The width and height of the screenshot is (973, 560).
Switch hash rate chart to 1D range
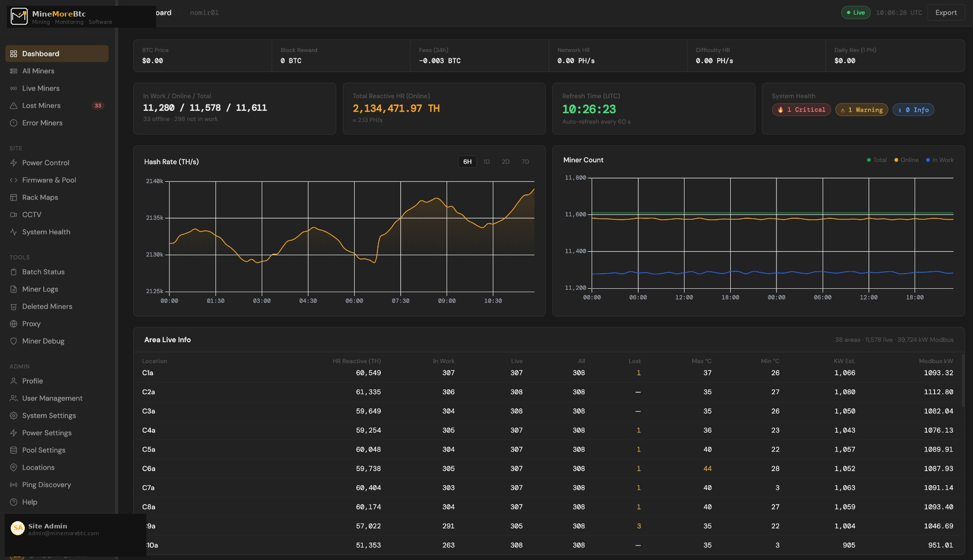[x=486, y=161]
